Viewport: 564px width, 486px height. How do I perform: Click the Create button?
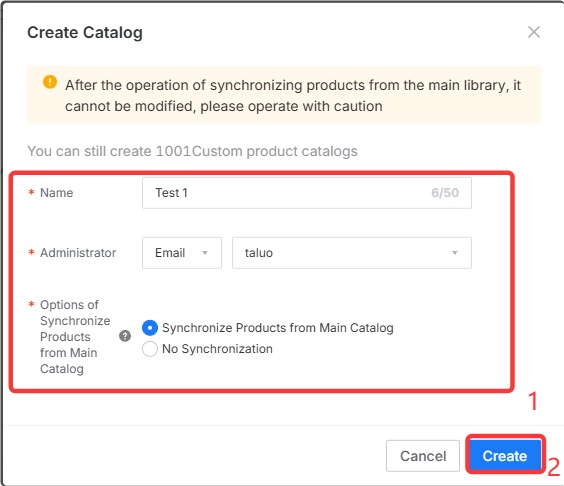[505, 456]
